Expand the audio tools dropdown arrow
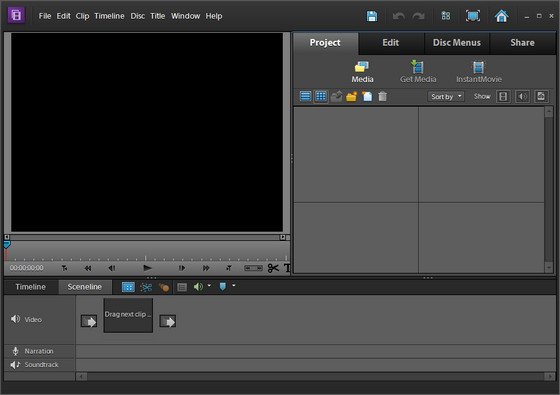The image size is (560, 395). [x=209, y=285]
